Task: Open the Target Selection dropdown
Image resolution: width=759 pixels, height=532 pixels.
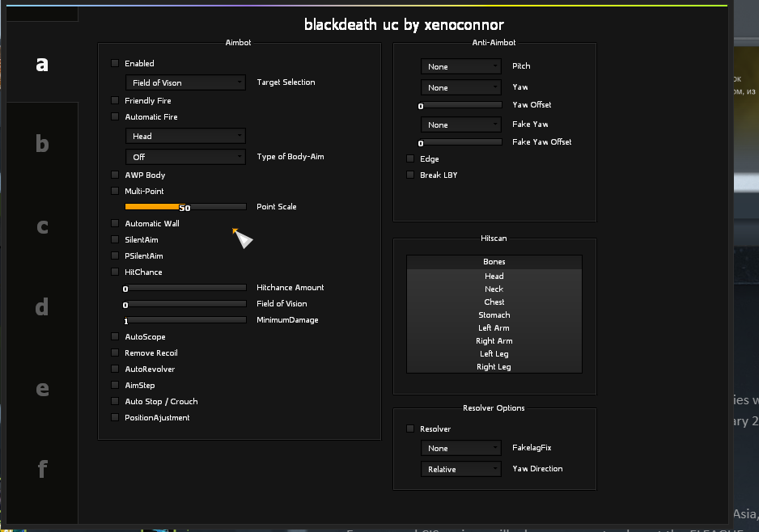Action: point(185,82)
